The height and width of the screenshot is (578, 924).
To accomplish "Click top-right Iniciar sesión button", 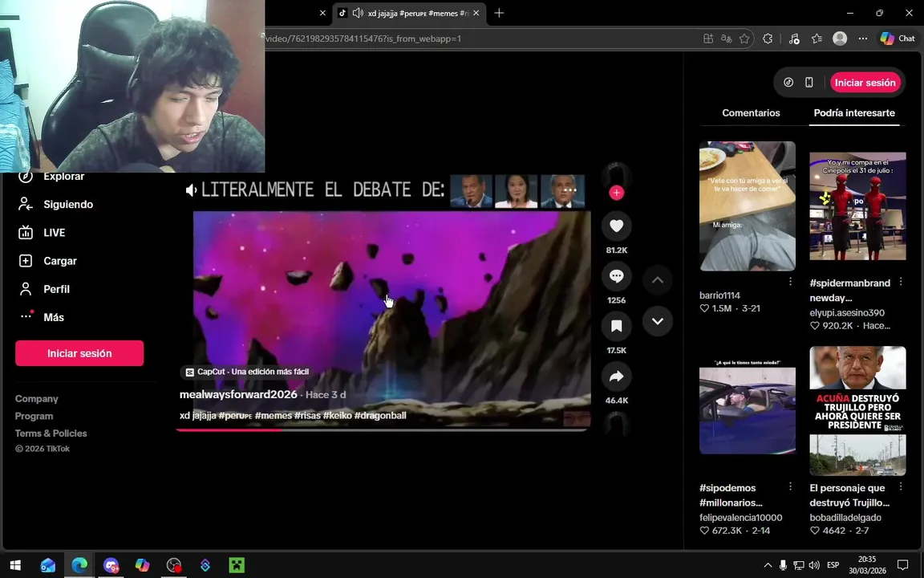I will point(865,83).
